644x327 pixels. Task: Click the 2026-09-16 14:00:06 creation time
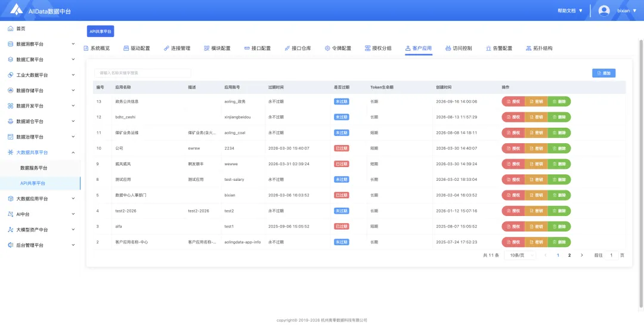point(456,101)
